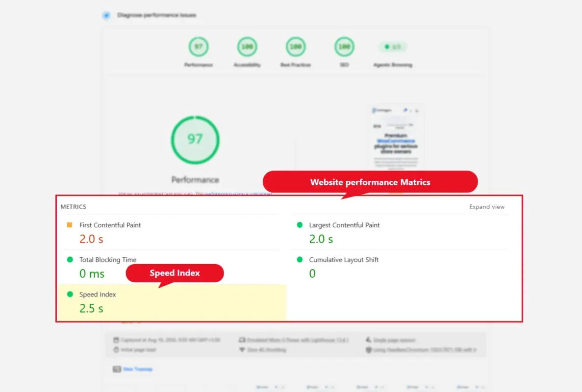
Task: Open the Best Practices score gauge
Action: point(296,47)
